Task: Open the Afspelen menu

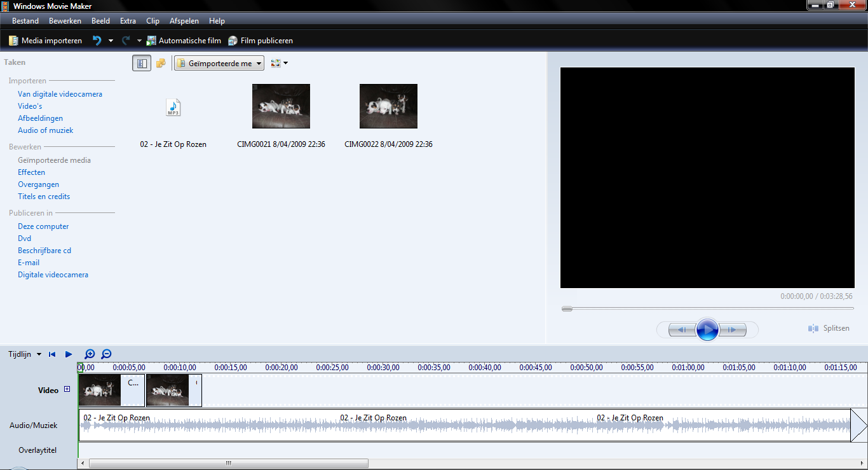Action: point(184,21)
